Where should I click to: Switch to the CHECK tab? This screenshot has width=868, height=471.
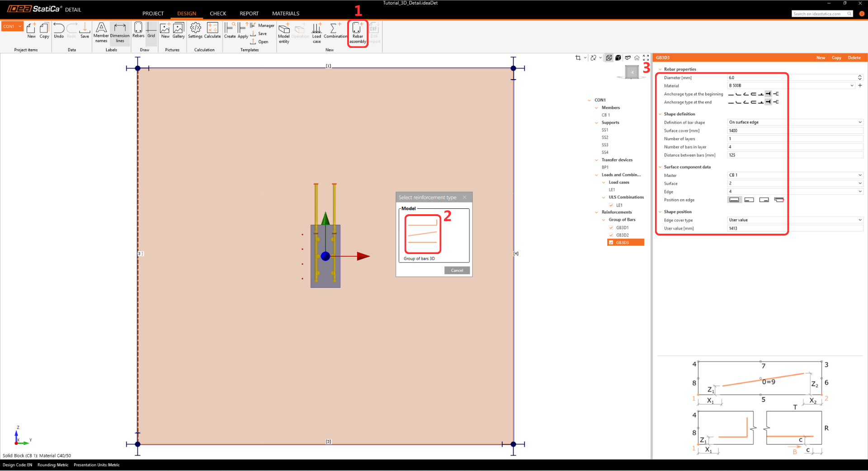point(218,14)
